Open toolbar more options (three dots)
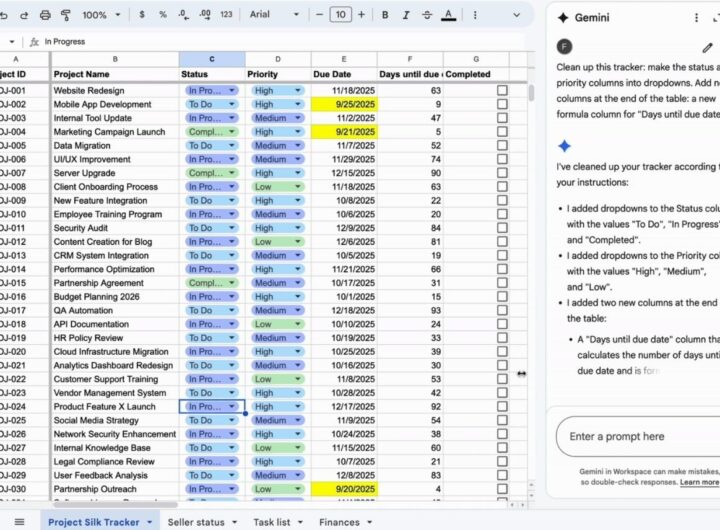720x530 pixels. point(475,15)
